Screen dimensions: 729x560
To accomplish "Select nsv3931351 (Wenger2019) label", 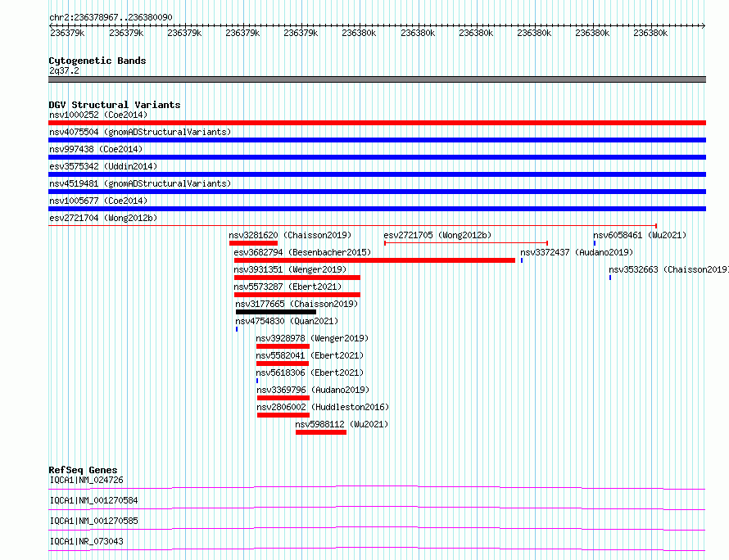I will (x=290, y=269).
